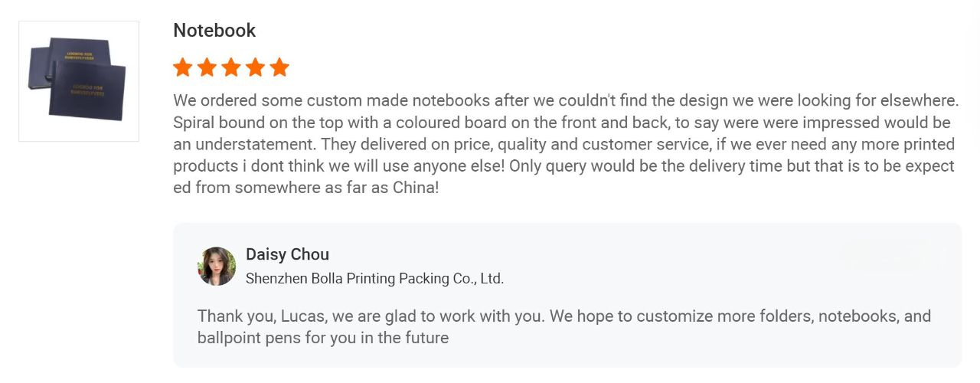This screenshot has width=980, height=383.
Task: Select the third orange rating star
Action: tap(231, 67)
